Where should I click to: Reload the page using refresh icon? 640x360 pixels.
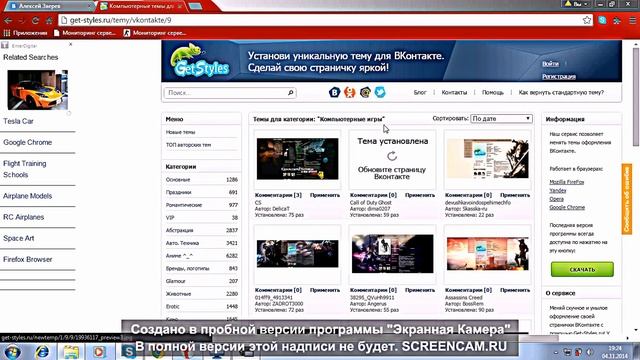point(36,20)
